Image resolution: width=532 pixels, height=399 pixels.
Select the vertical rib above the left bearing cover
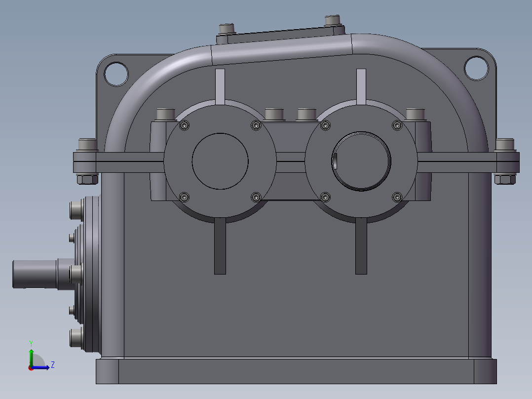(x=220, y=86)
